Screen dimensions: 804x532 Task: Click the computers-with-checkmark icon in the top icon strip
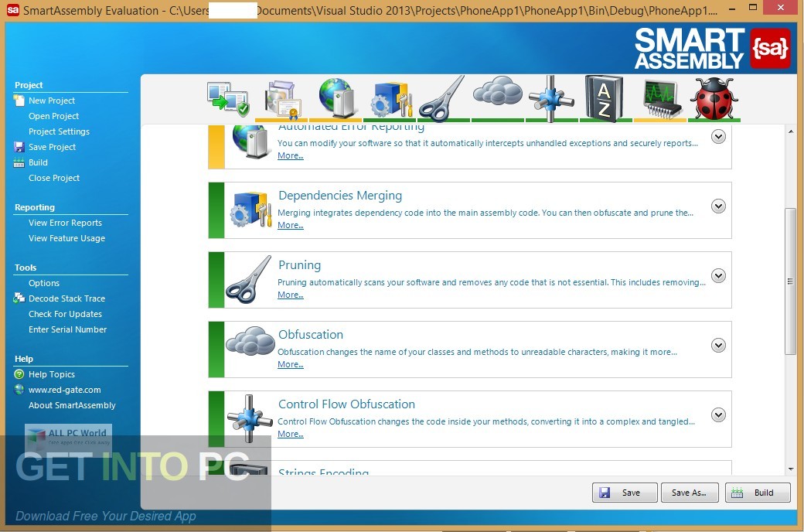[x=228, y=99]
